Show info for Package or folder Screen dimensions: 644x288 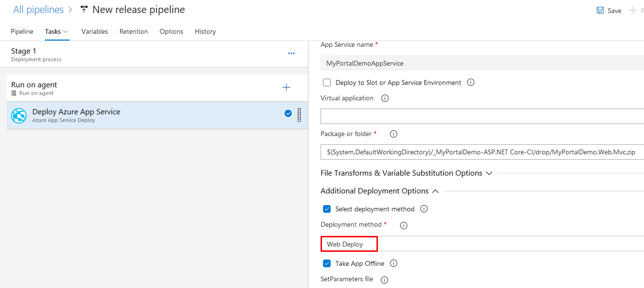click(x=393, y=134)
